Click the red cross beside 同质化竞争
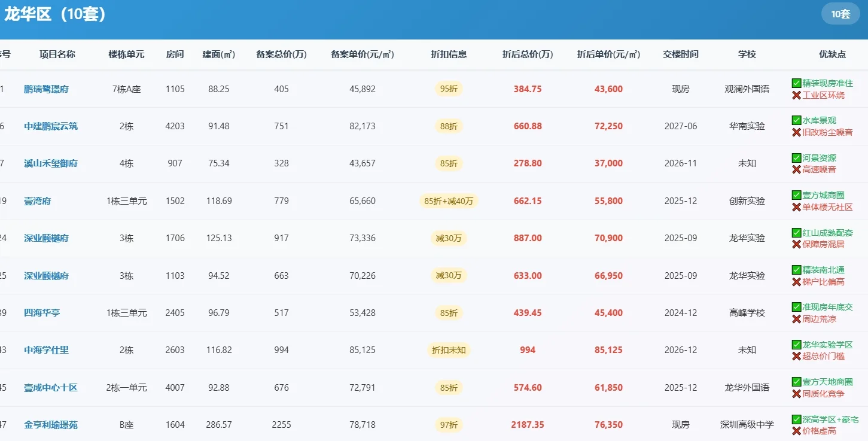 [x=796, y=394]
